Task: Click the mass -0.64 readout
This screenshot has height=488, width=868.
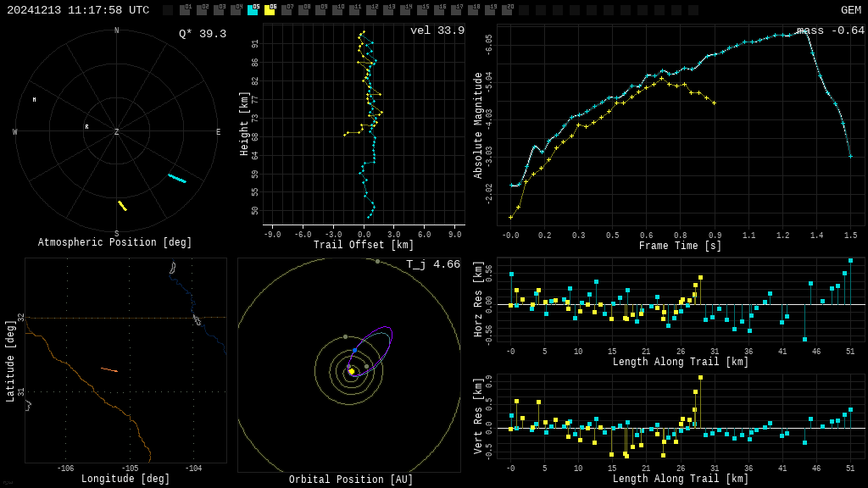Action: [x=830, y=30]
